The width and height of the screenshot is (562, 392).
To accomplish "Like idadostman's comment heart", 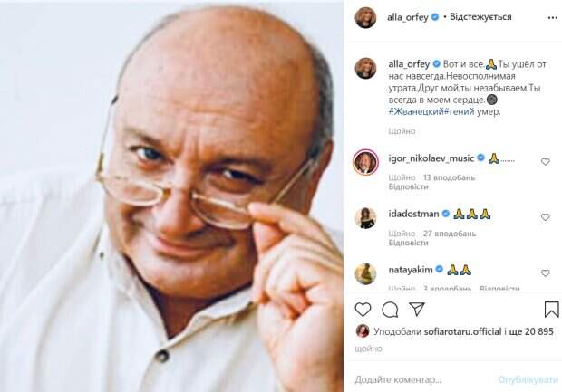I will [x=545, y=217].
